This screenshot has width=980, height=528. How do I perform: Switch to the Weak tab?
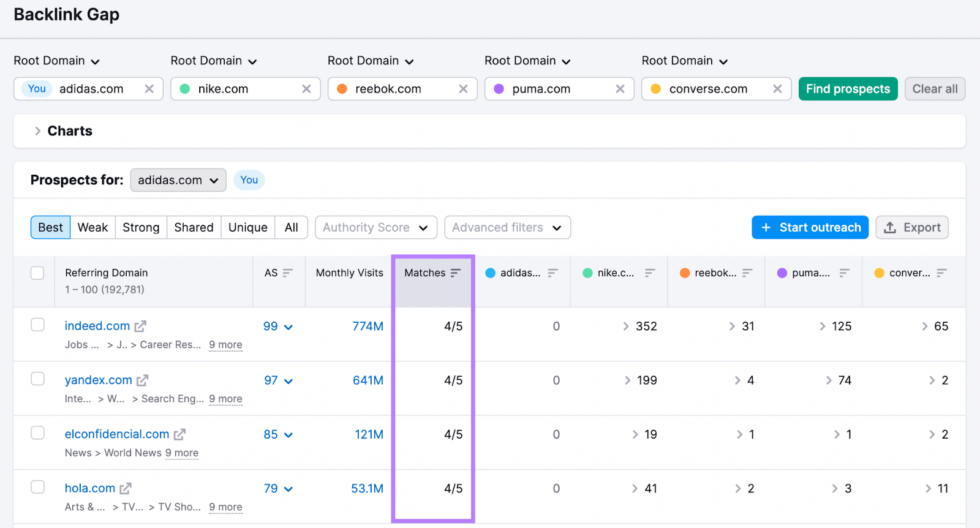92,227
